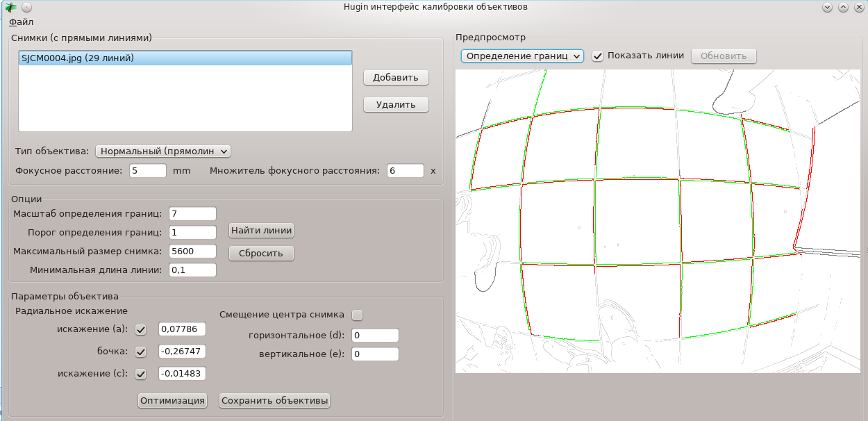Focus the Масштаб определения границ field
This screenshot has height=421, width=868.
(x=192, y=214)
